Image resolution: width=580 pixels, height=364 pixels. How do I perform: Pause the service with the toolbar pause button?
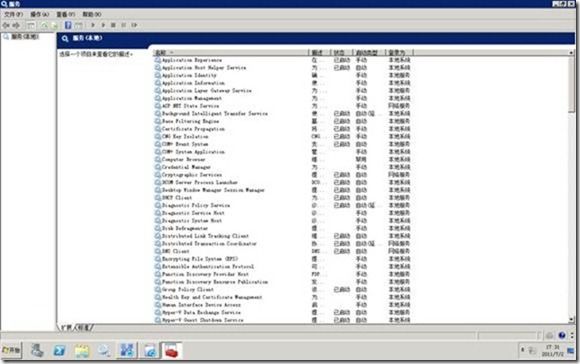[124, 25]
